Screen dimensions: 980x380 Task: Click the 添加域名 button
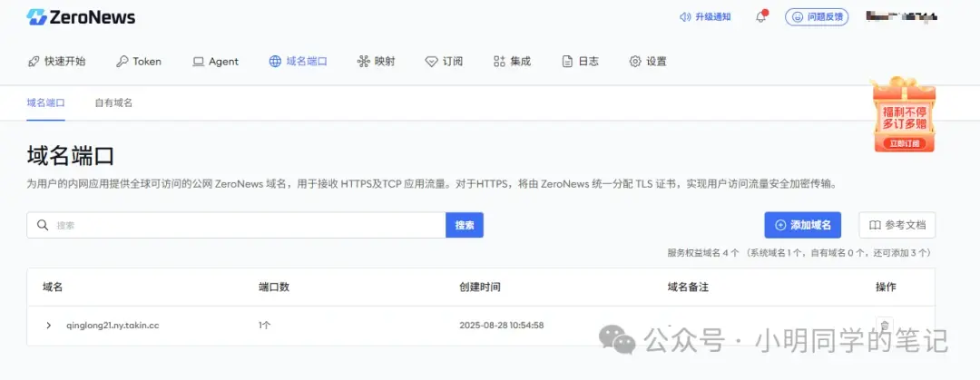(802, 225)
